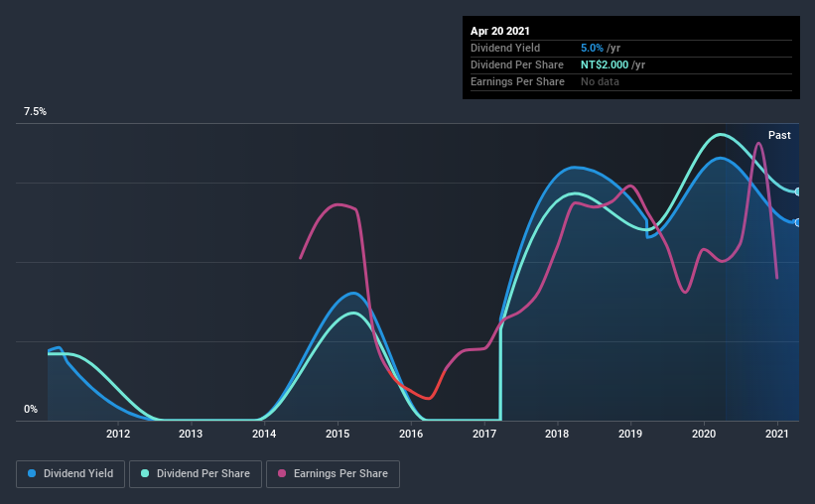Click the Dividend Yield endpoint marker dot
The image size is (815, 504).
click(x=798, y=222)
